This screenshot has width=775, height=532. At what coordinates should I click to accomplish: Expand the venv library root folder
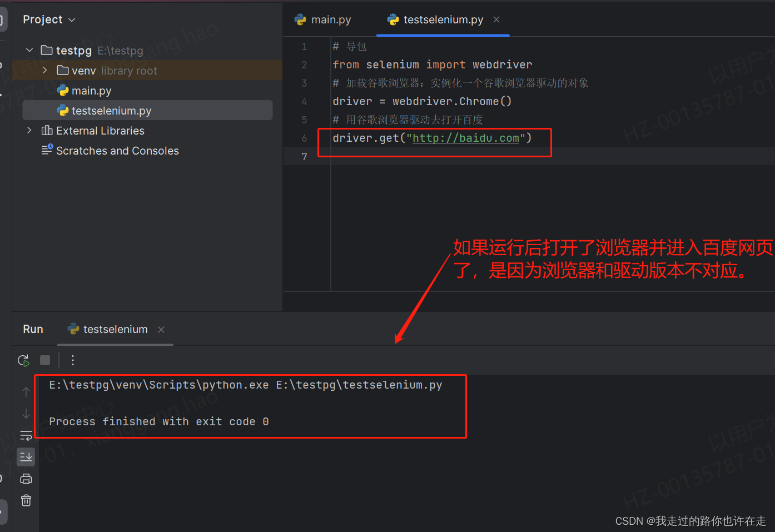click(x=45, y=70)
